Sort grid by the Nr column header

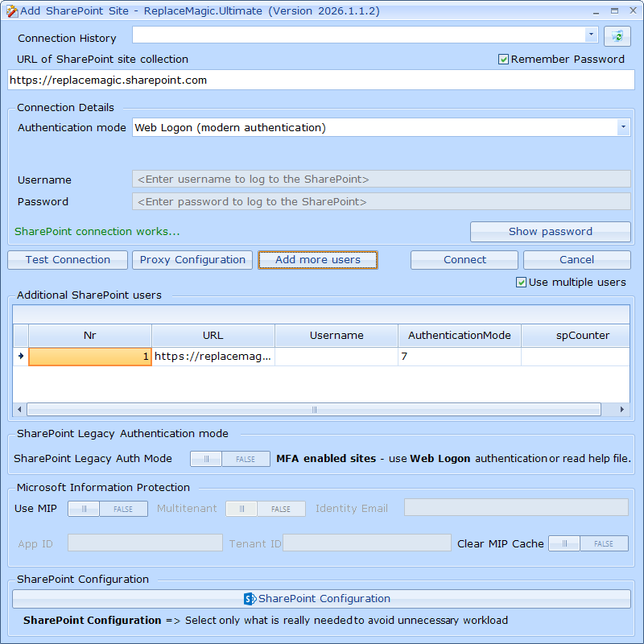point(90,336)
